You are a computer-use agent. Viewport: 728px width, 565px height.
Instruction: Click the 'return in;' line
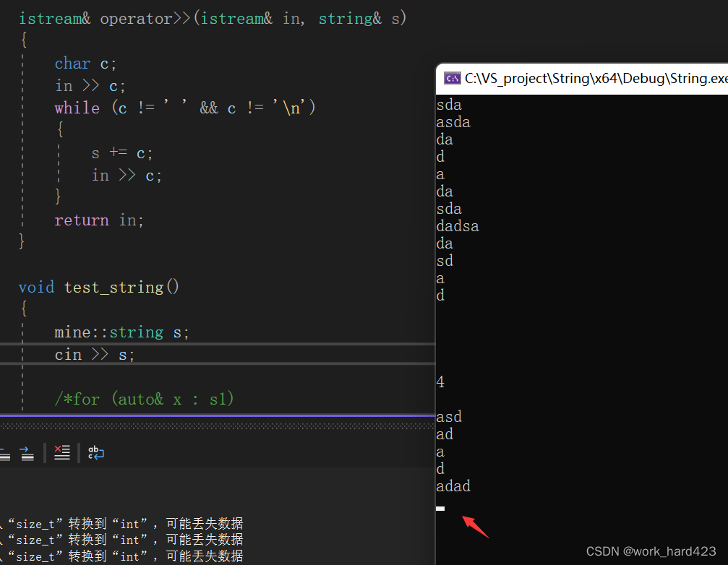click(x=99, y=220)
